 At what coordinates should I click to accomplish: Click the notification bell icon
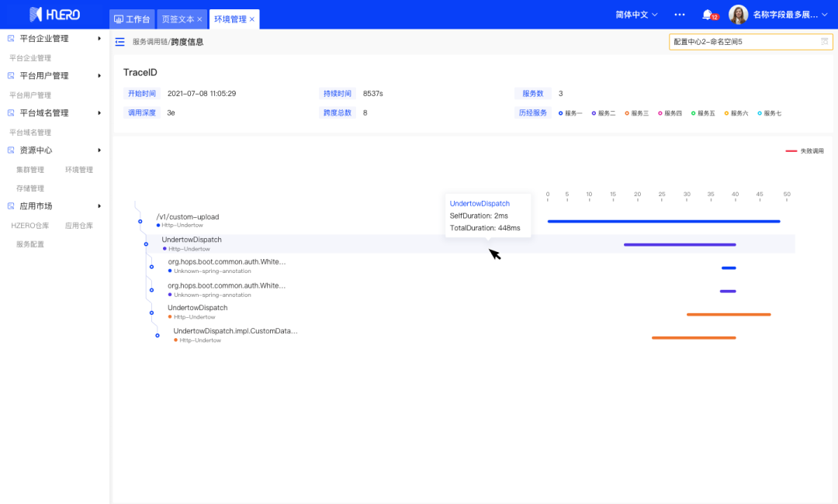707,15
